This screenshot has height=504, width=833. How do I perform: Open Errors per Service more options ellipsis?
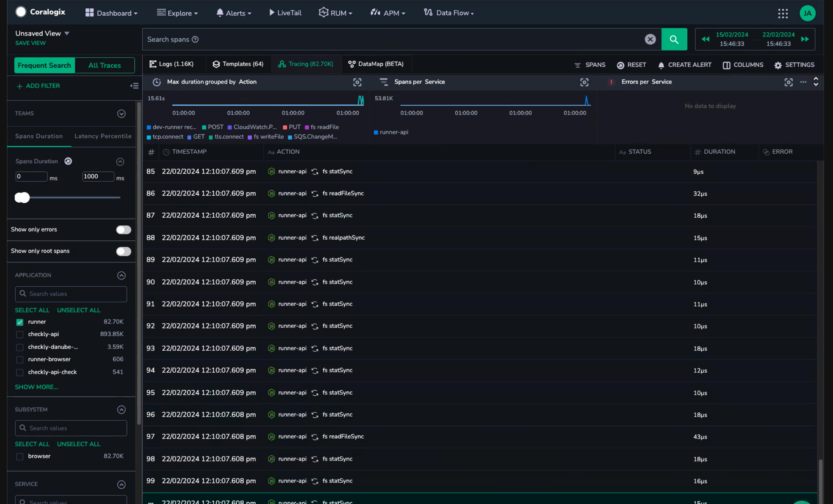pos(803,82)
